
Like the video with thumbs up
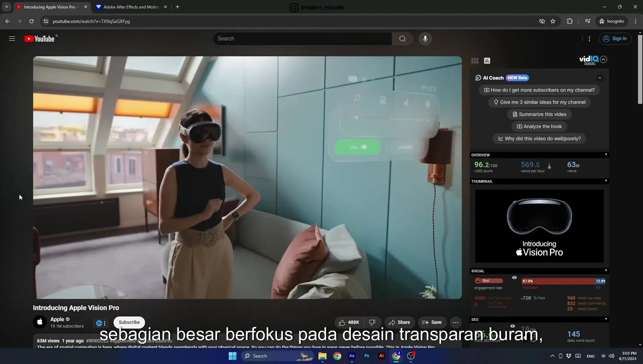tap(349, 323)
